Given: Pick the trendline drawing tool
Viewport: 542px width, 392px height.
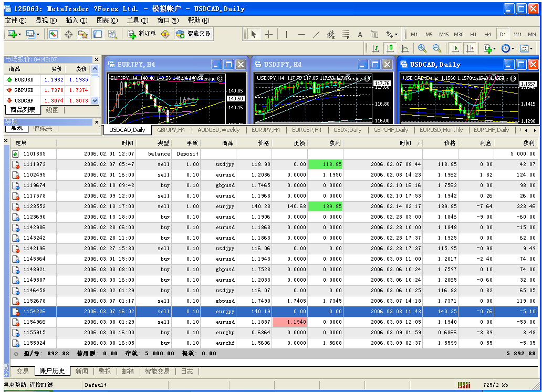Looking at the screenshot, I should coord(316,34).
